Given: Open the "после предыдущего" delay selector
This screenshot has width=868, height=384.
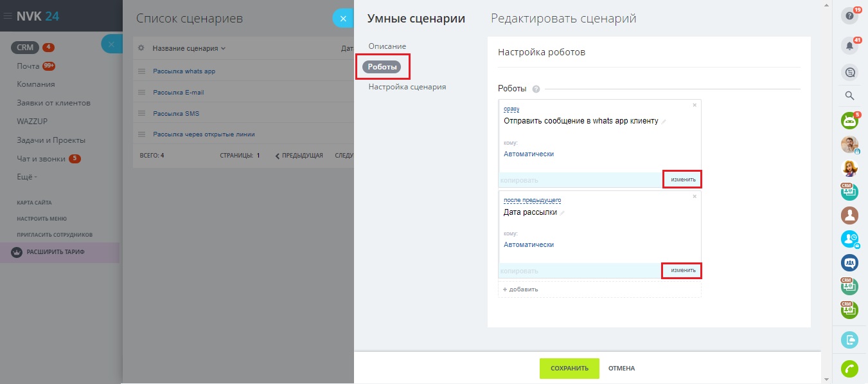Looking at the screenshot, I should pos(532,201).
